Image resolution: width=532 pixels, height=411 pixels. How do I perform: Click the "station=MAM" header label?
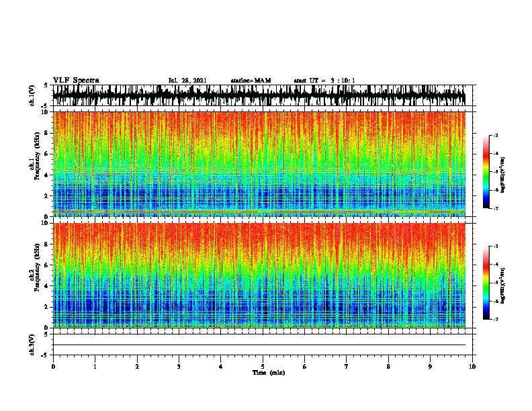251,81
